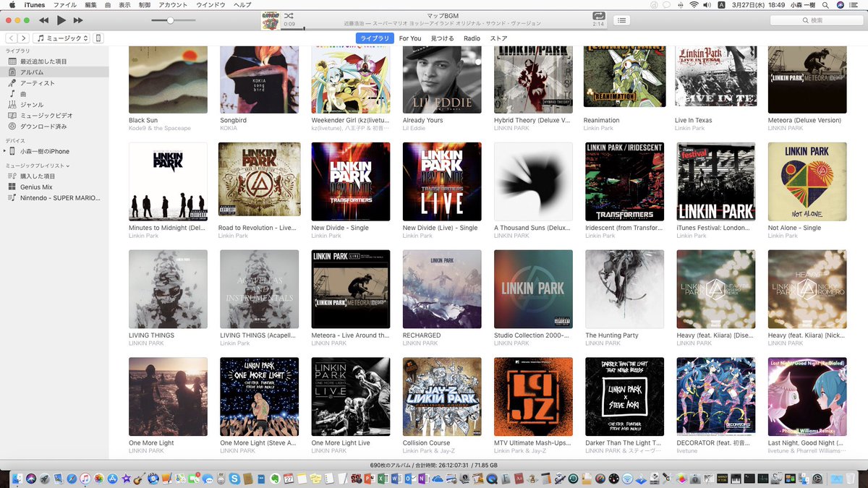The width and height of the screenshot is (868, 488).
Task: Click the Studio Collection 2000- album title
Action: click(532, 335)
